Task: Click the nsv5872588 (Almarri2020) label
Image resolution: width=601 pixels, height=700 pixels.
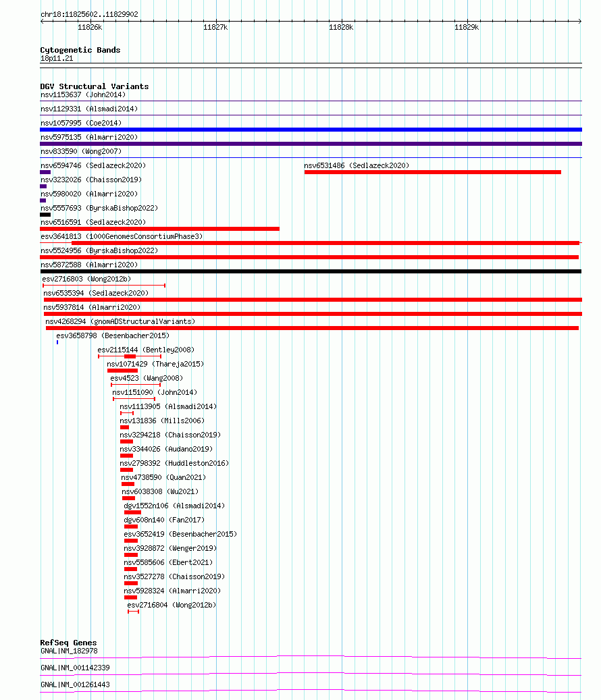Action: 89,265
